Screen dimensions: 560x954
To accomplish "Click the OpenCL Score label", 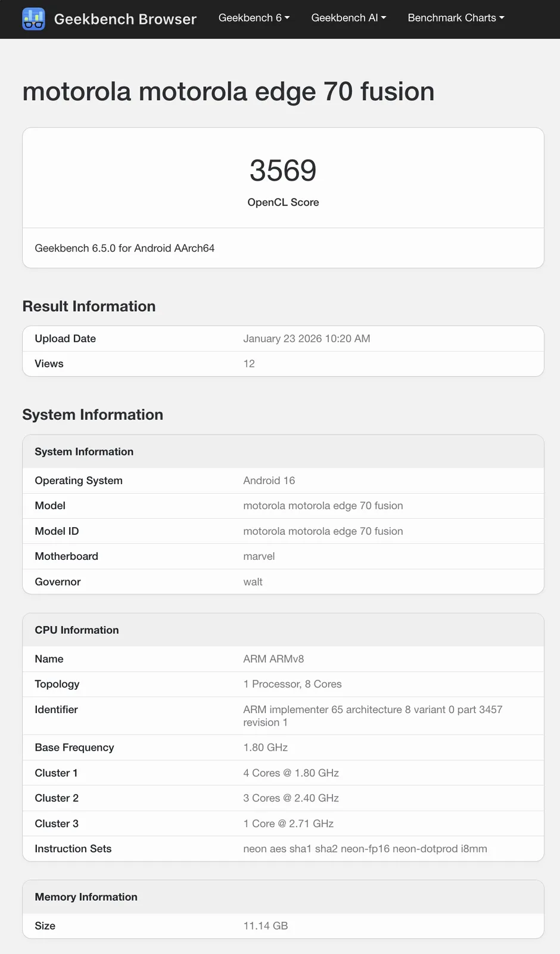I will (283, 202).
